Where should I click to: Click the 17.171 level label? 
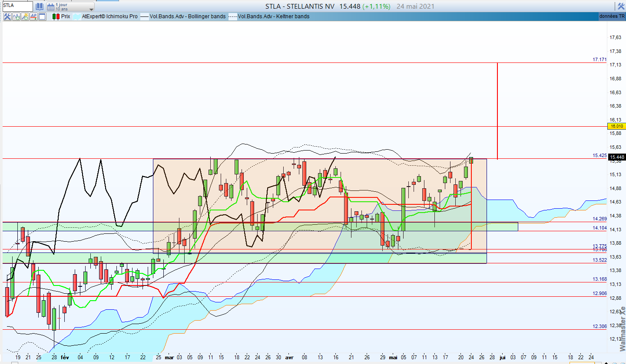click(x=600, y=59)
